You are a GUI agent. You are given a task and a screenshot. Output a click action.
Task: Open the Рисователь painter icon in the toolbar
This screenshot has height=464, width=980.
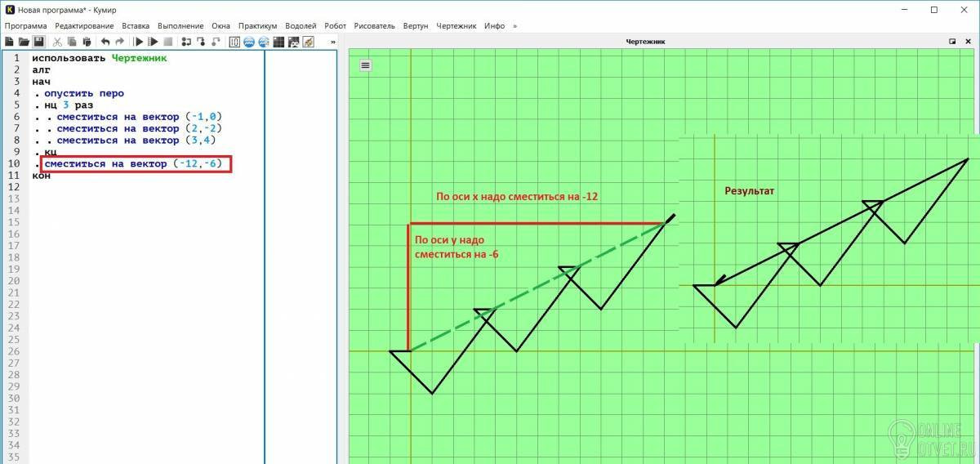click(x=308, y=41)
